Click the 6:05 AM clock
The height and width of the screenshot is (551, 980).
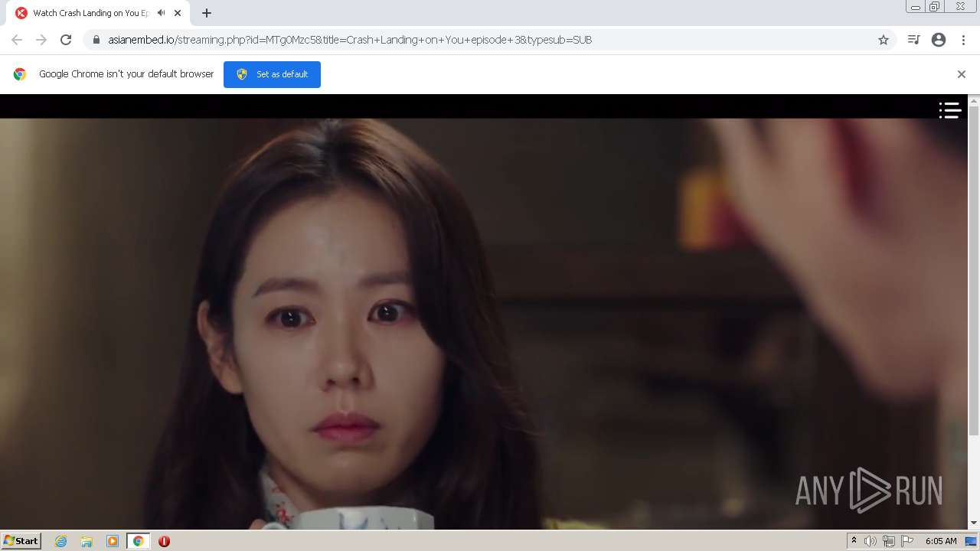(x=941, y=541)
